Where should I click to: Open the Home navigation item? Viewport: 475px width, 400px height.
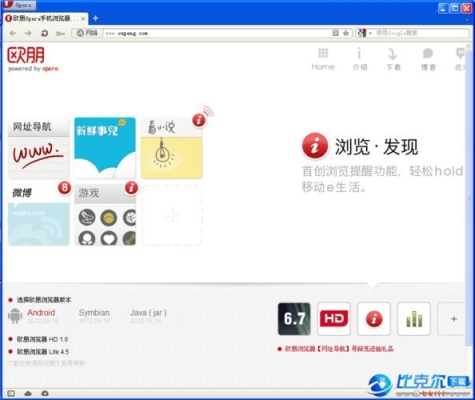[323, 59]
